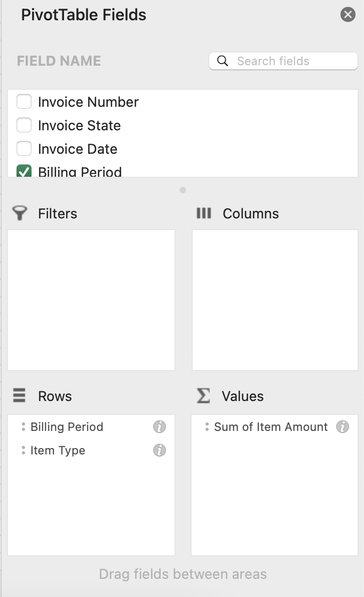Click the Values sigma icon

203,396
